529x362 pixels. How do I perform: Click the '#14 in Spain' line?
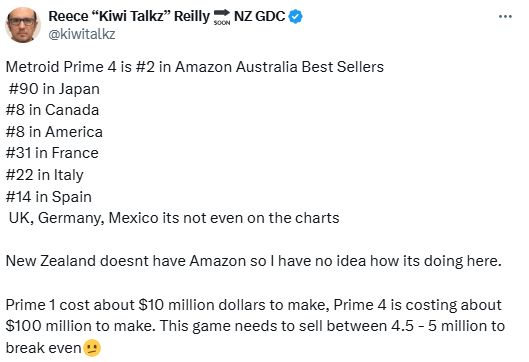49,196
